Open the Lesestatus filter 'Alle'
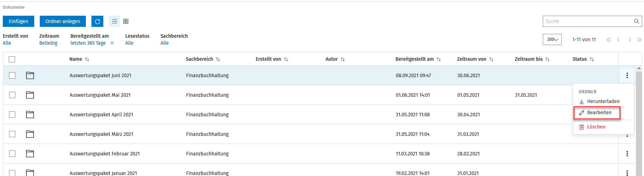This screenshot has width=644, height=176. pyautogui.click(x=129, y=43)
